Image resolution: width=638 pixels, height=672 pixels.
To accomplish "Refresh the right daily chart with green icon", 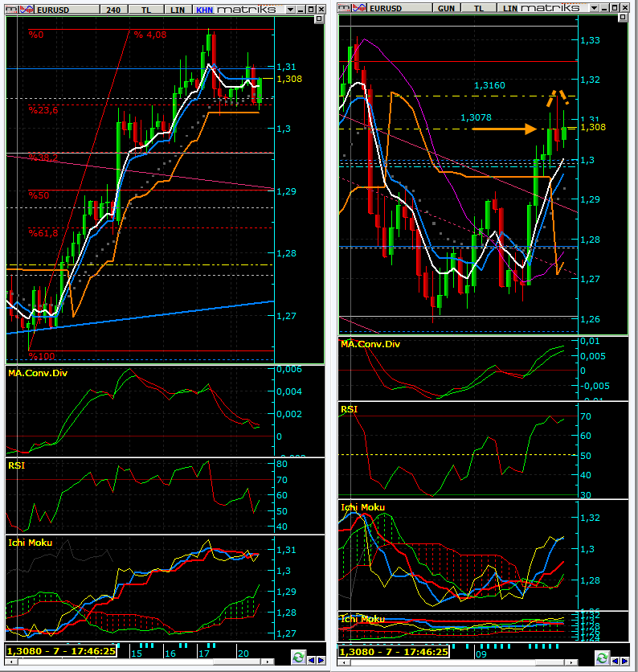I will tap(602, 657).
